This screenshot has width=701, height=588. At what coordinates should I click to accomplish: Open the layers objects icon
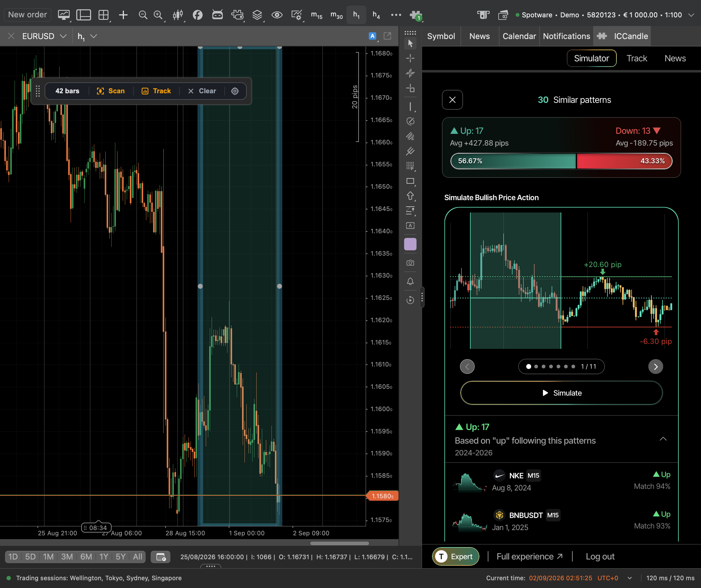pyautogui.click(x=257, y=15)
